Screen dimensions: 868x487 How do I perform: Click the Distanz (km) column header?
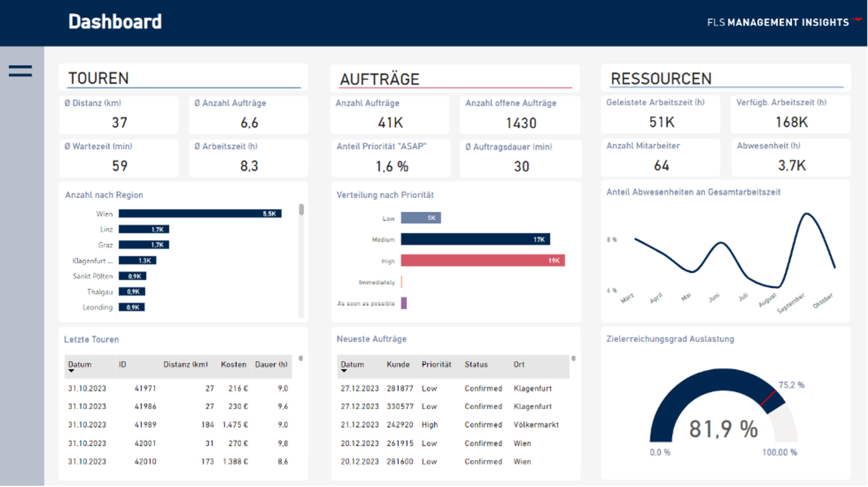[x=185, y=364]
